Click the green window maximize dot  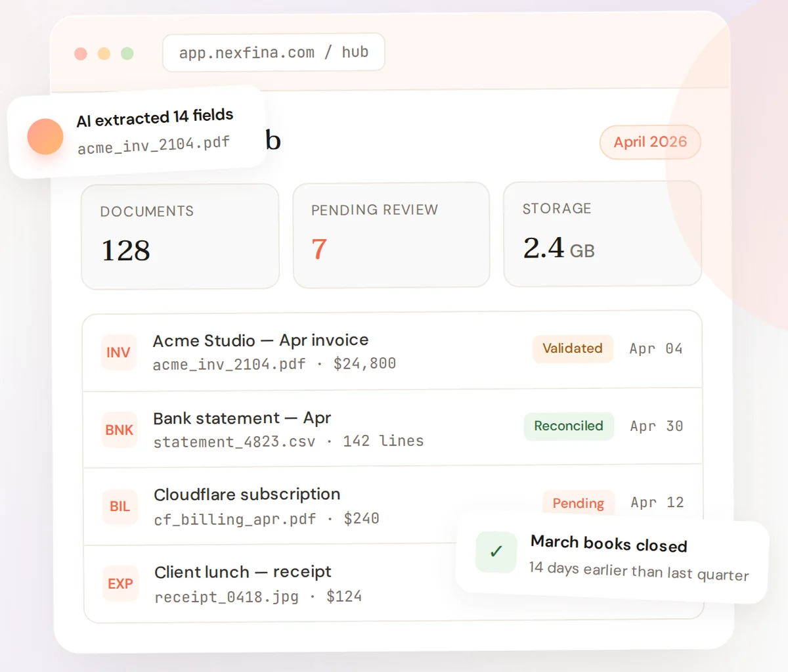tap(127, 53)
